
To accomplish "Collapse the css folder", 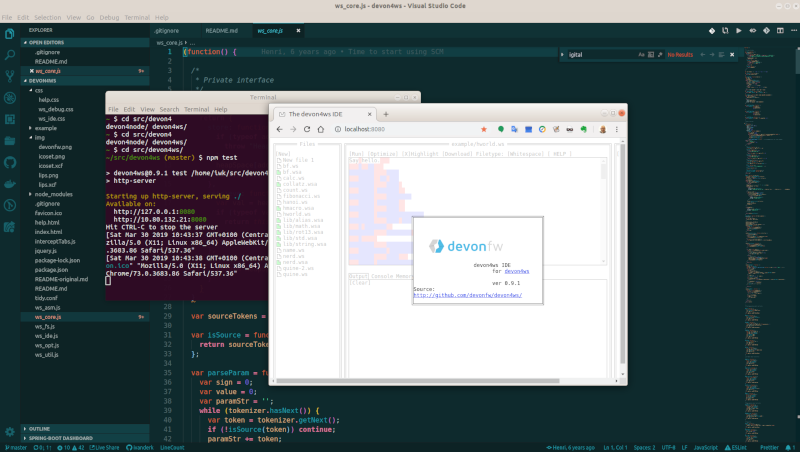I will 39,90.
